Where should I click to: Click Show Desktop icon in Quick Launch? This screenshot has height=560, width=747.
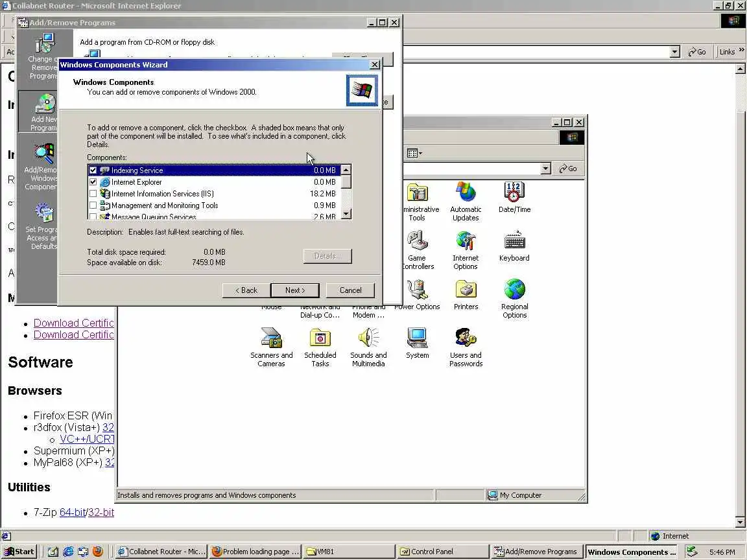click(53, 552)
